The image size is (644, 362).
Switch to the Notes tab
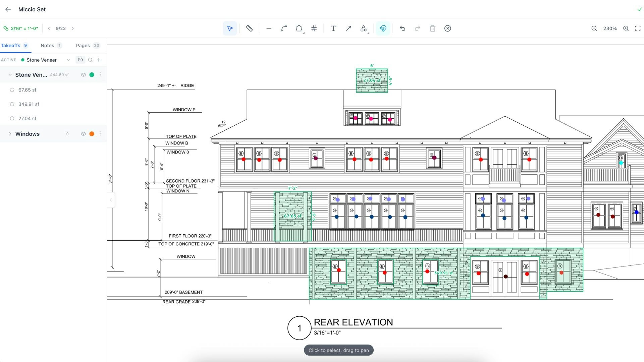tap(47, 45)
